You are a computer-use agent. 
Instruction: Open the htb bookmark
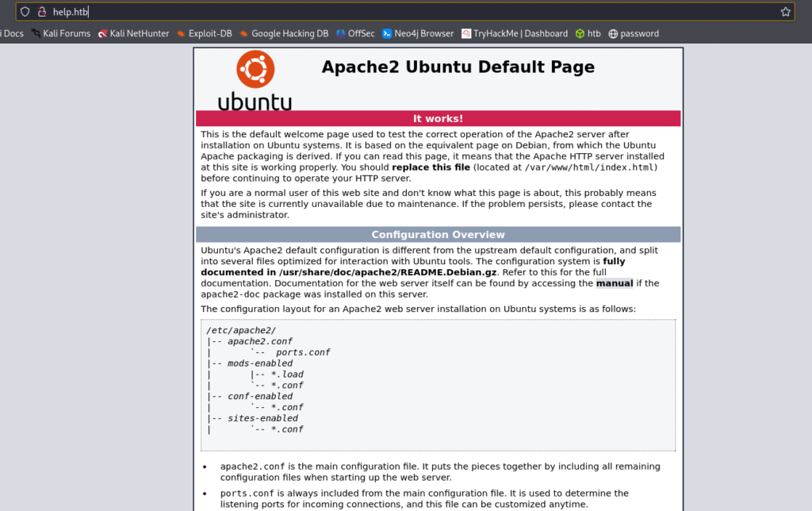pyautogui.click(x=588, y=33)
